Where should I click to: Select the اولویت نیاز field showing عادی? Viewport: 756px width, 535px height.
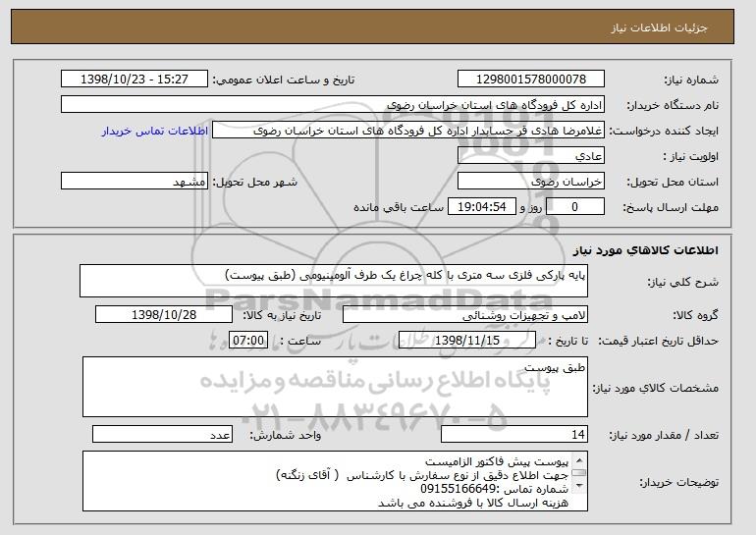tap(531, 156)
